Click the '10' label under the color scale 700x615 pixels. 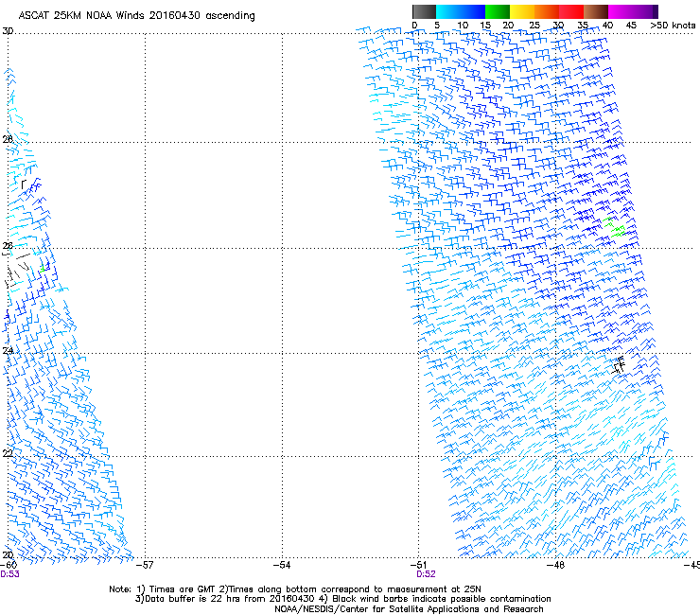tap(463, 26)
